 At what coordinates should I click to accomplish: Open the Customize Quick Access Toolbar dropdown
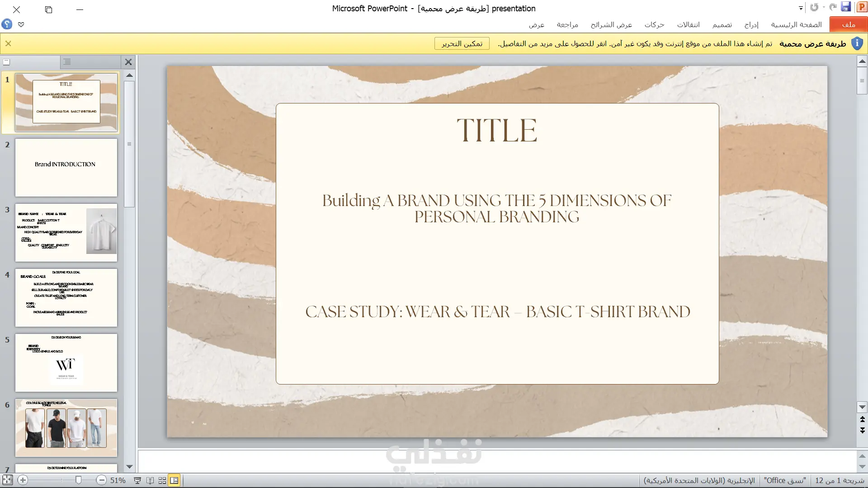801,8
